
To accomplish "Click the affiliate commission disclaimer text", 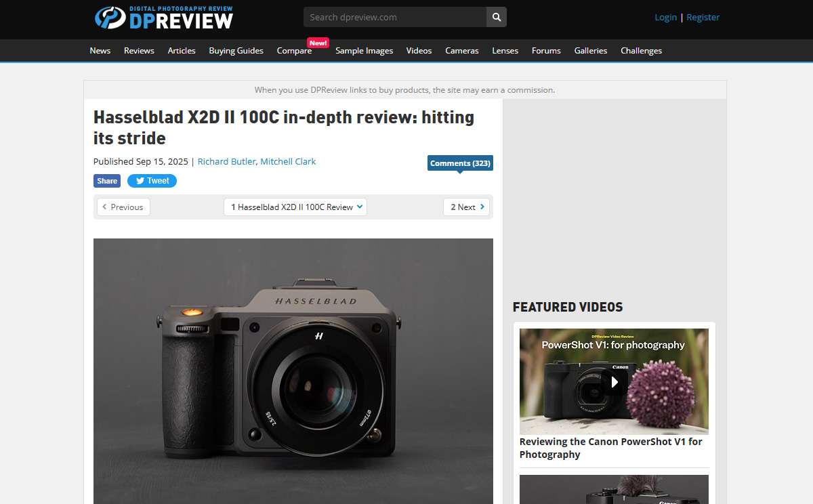I will [404, 90].
